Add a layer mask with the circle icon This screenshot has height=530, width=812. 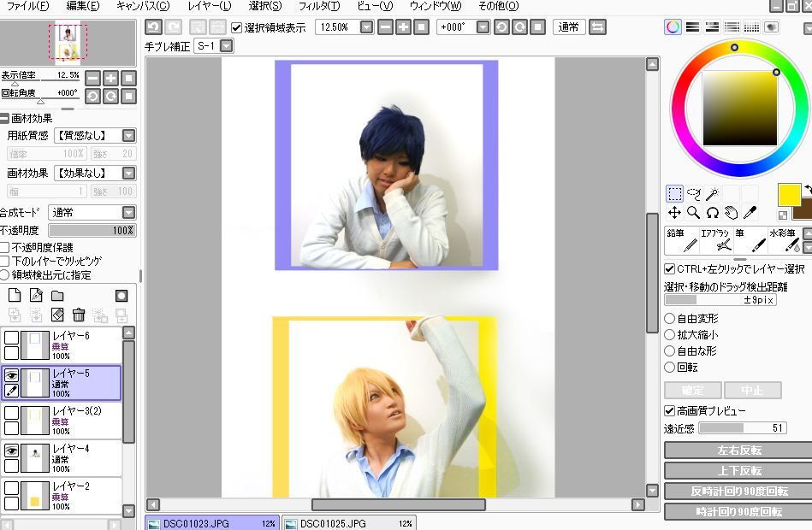pyautogui.click(x=122, y=296)
